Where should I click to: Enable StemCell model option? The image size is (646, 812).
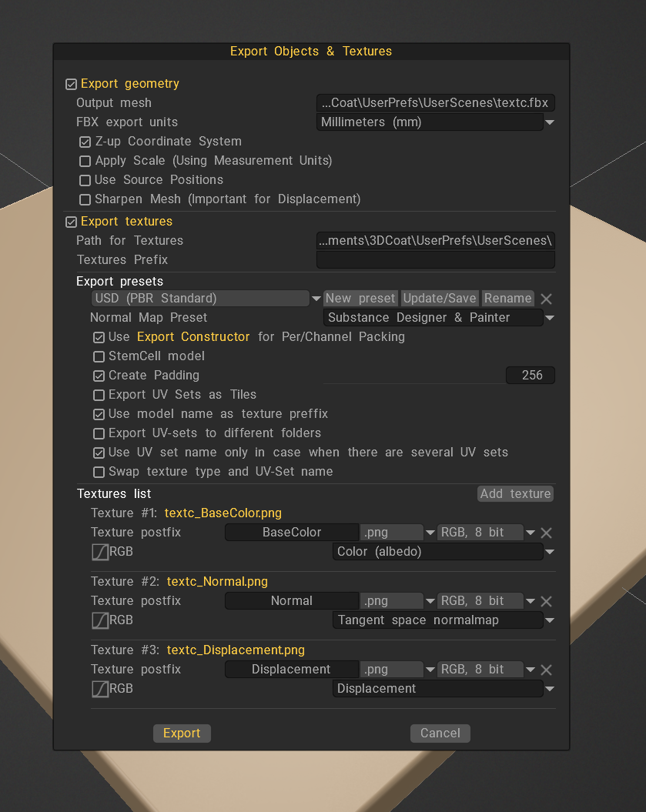(x=99, y=357)
